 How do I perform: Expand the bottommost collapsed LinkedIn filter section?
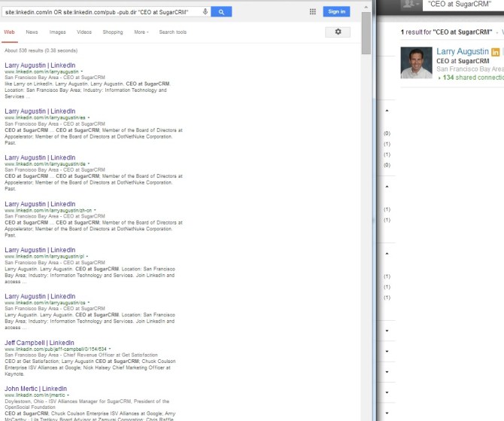click(387, 413)
